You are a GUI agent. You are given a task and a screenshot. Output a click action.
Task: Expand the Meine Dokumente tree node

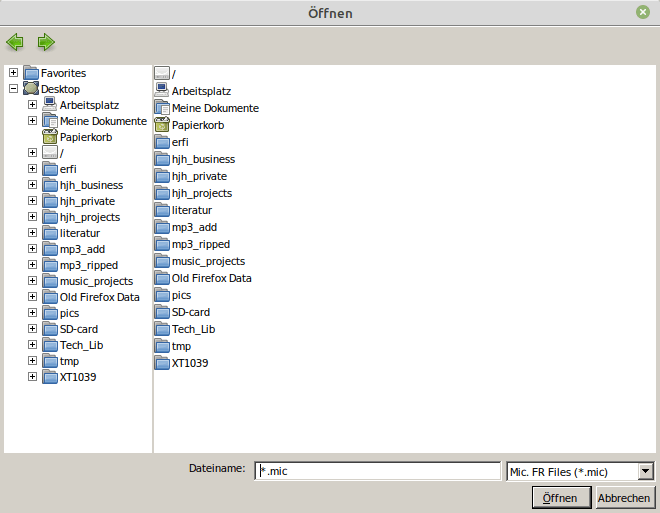(32, 121)
